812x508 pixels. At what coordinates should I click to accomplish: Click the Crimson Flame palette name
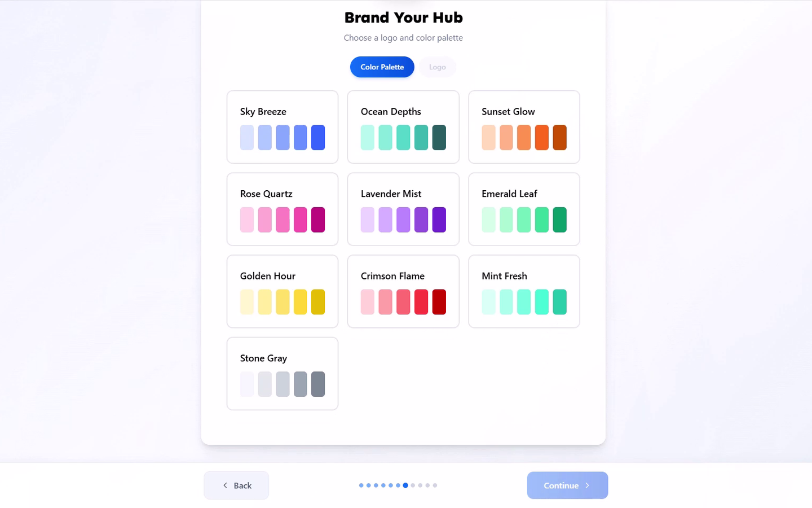click(x=392, y=276)
